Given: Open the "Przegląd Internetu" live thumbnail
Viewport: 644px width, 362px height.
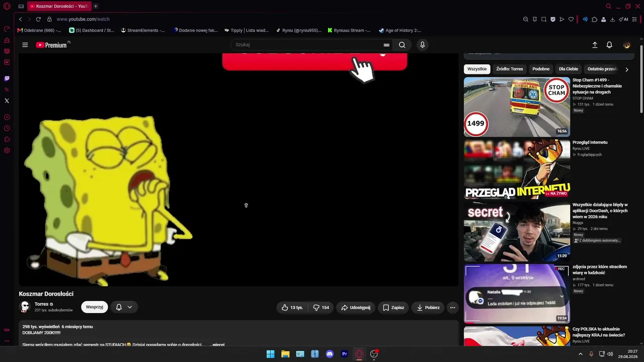Looking at the screenshot, I should pos(517,169).
